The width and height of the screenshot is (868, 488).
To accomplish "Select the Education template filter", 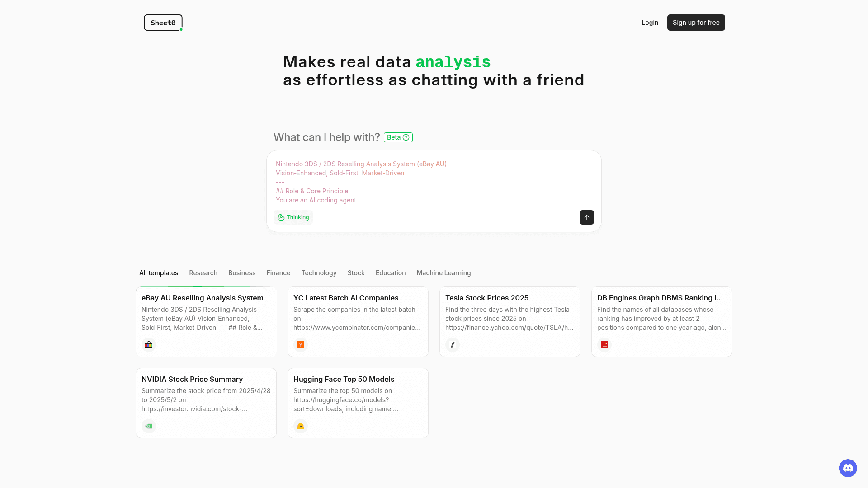I will [x=390, y=272].
